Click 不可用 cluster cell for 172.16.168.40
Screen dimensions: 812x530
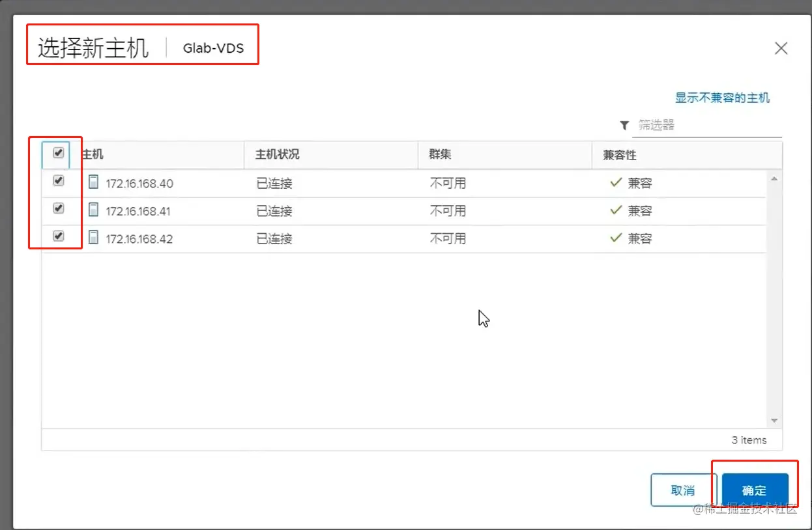point(448,184)
